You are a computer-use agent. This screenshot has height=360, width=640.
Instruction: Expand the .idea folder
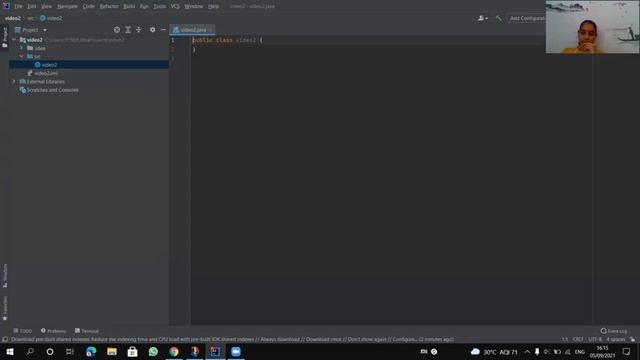[22, 48]
